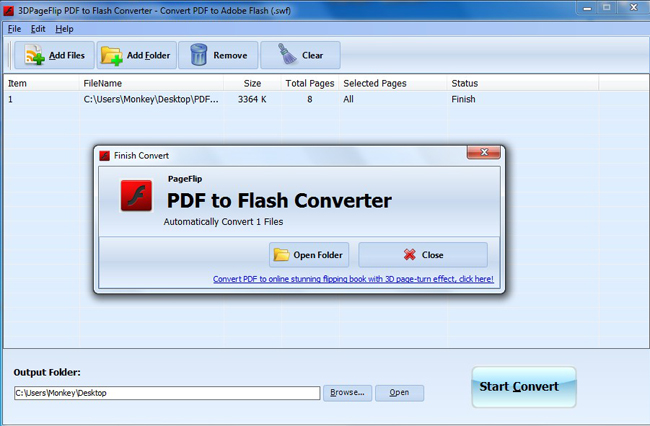The height and width of the screenshot is (426, 650).
Task: Select the FileName column header
Action: (151, 83)
